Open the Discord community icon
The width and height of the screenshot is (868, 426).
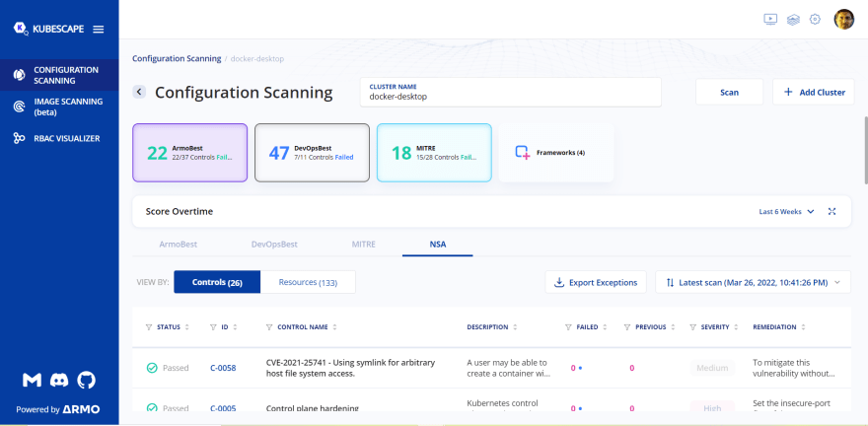click(59, 380)
